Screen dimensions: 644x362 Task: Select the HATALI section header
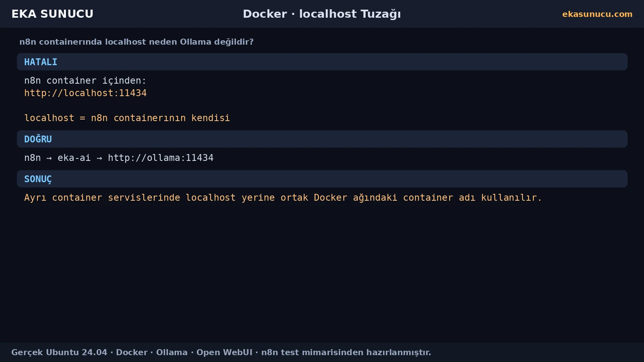pyautogui.click(x=322, y=62)
